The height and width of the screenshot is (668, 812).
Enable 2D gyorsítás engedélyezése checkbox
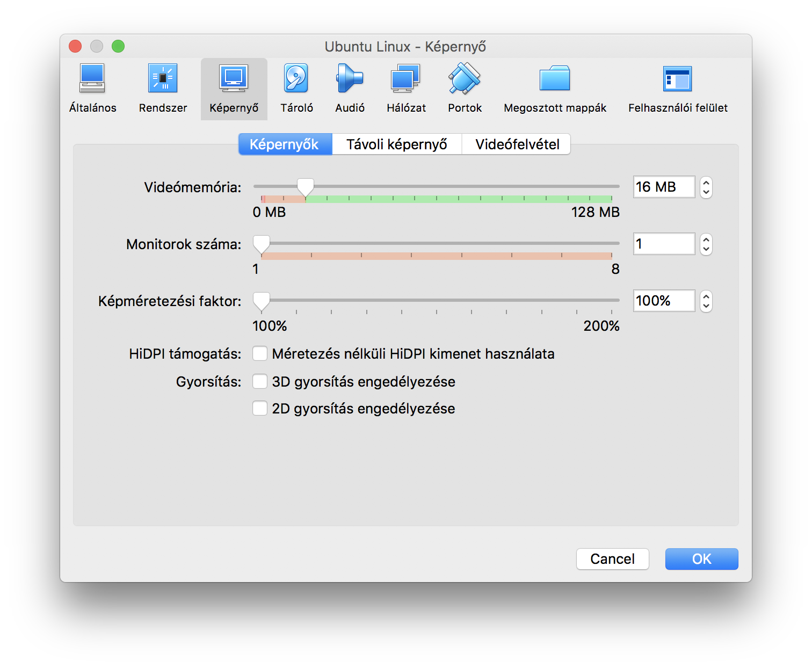260,408
